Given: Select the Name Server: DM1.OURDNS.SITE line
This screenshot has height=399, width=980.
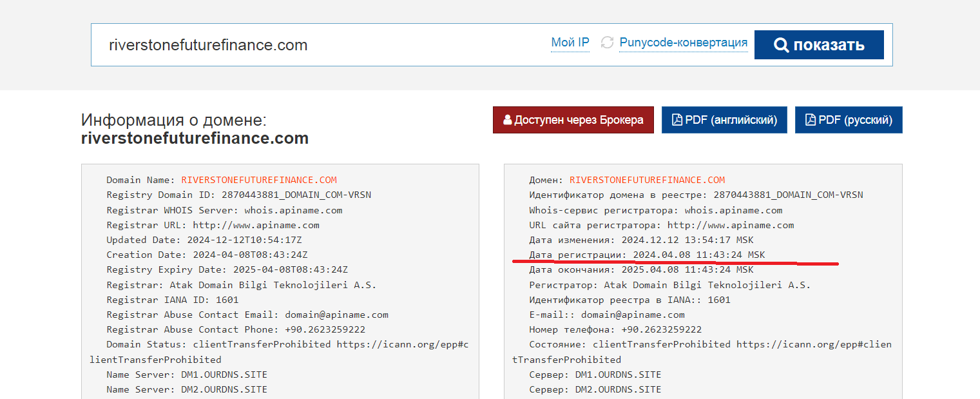Looking at the screenshot, I should coord(187,375).
